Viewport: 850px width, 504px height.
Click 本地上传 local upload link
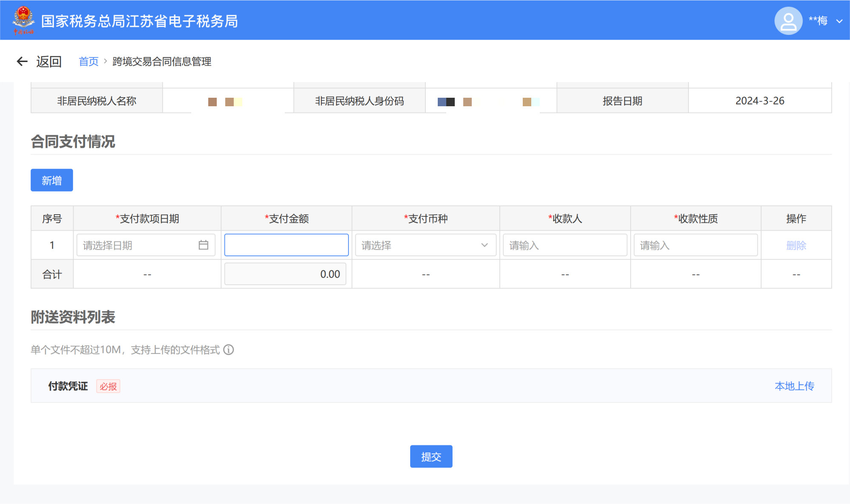coord(794,386)
